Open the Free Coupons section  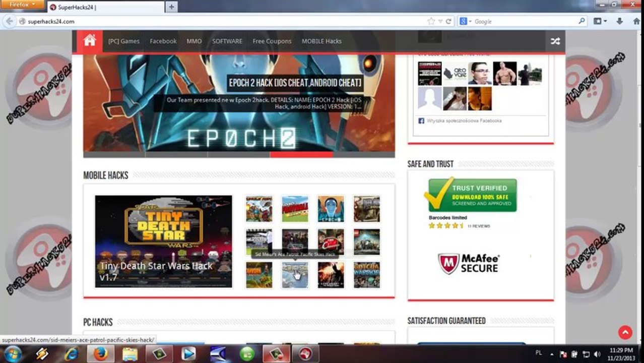pos(272,41)
